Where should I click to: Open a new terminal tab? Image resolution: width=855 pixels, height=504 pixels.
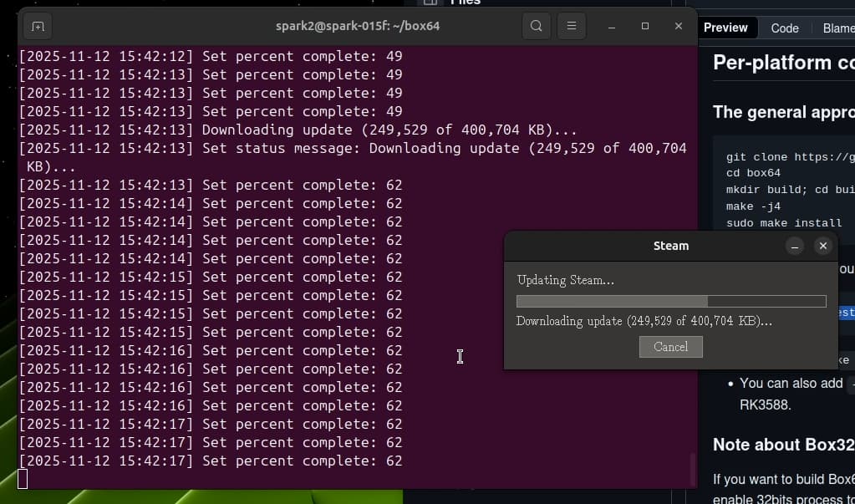click(37, 27)
